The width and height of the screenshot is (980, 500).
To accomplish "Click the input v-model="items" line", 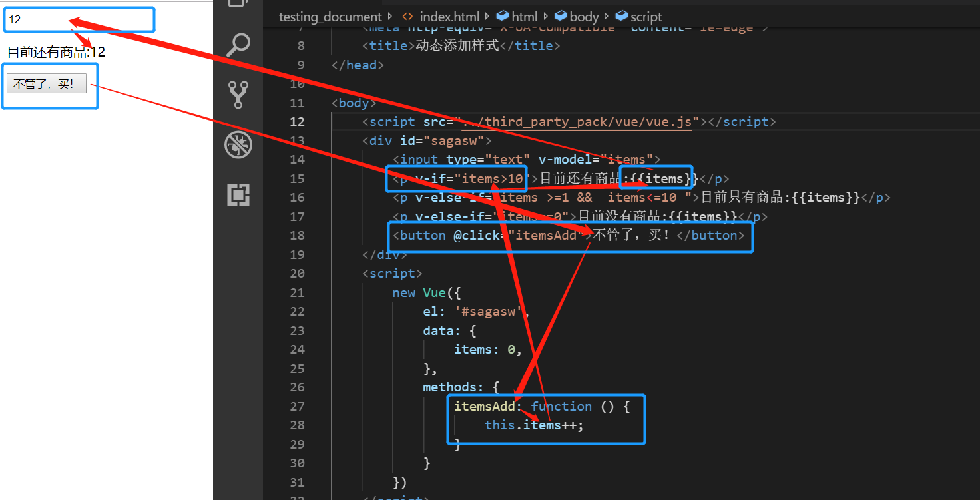I will (527, 159).
